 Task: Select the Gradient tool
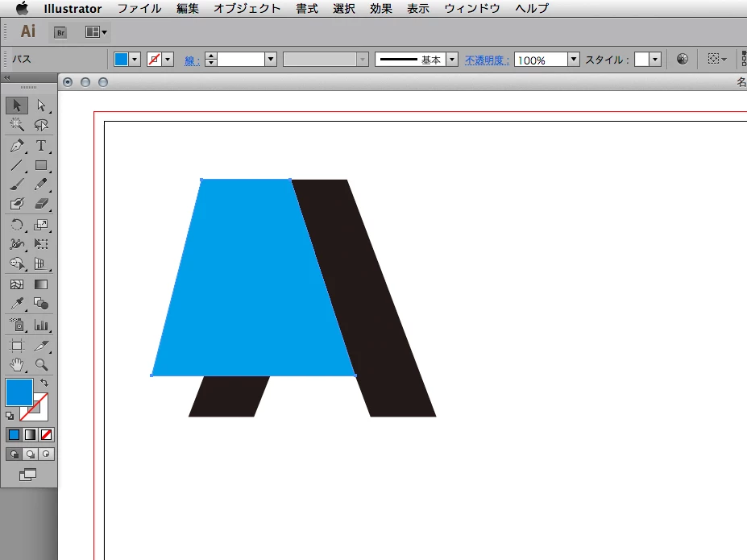(x=41, y=284)
